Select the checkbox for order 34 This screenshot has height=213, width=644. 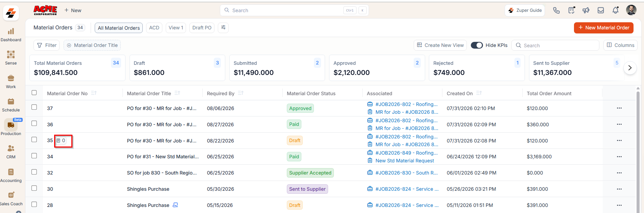(x=34, y=156)
